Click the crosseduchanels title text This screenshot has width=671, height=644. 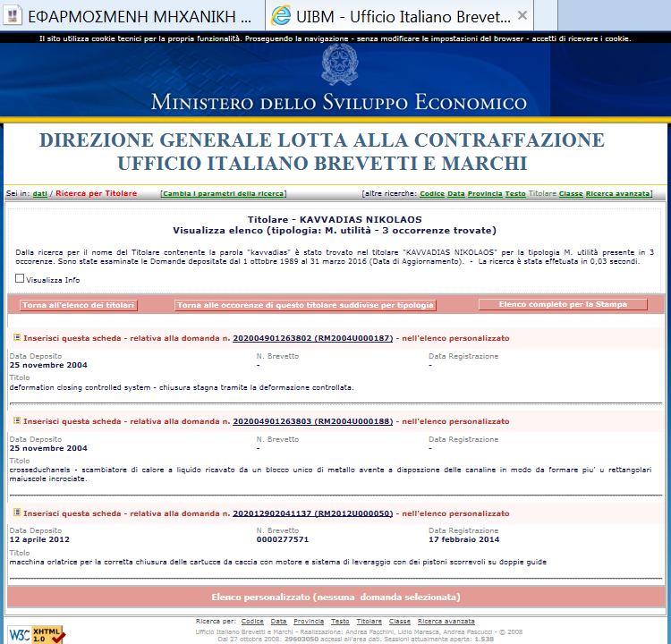[330, 474]
